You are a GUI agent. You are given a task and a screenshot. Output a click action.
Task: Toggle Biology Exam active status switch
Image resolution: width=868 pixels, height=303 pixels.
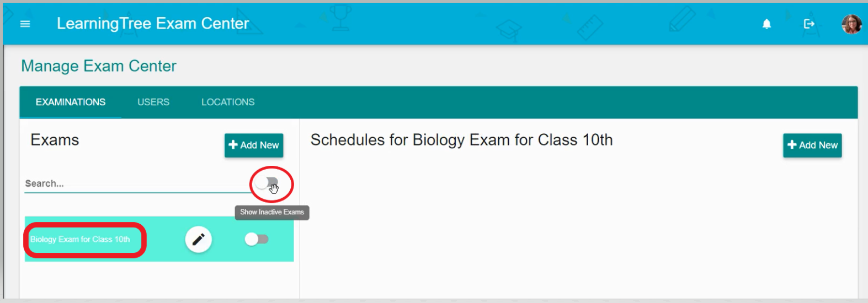pyautogui.click(x=257, y=239)
